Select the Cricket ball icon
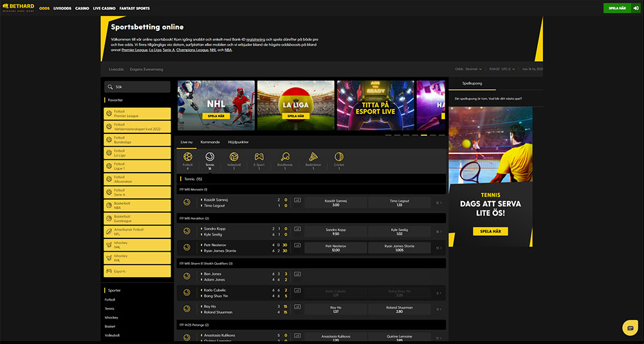 coord(339,157)
